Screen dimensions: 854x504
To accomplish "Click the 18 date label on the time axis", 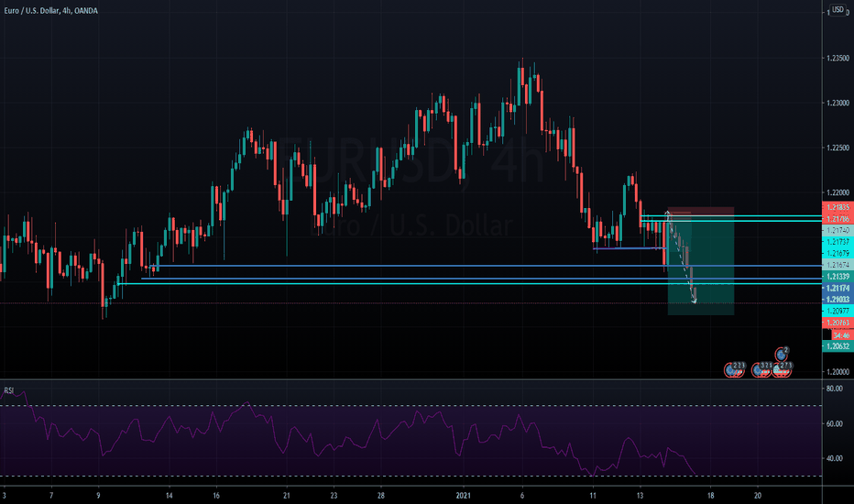I will click(x=711, y=496).
